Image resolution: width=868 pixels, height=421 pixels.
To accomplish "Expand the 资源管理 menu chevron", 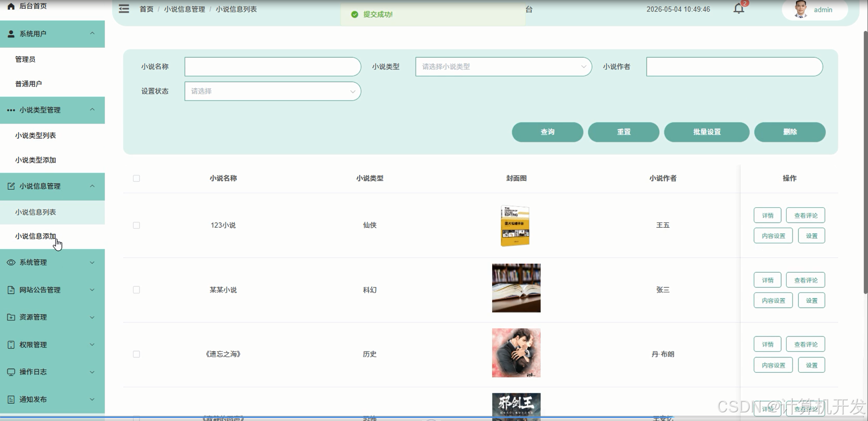I will pyautogui.click(x=92, y=317).
